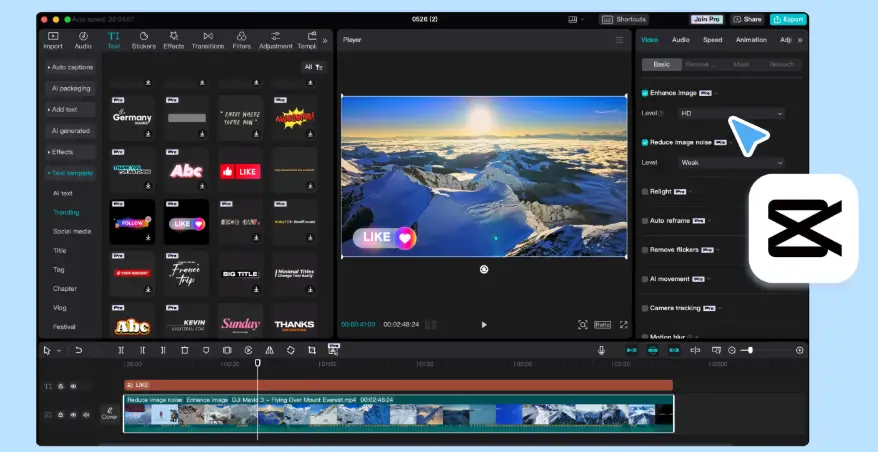Screen dimensions: 878x452
Task: Click the preview zoom focus icon
Action: click(x=582, y=325)
